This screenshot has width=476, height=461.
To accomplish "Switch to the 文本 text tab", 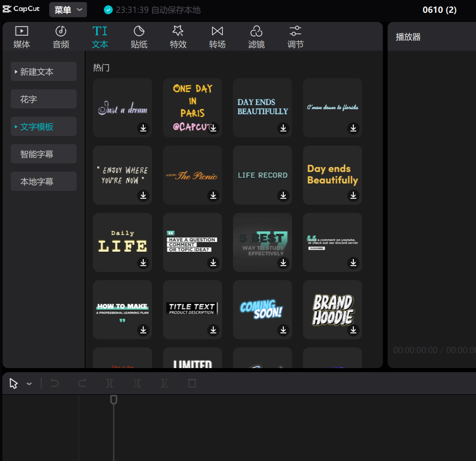I will (100, 37).
